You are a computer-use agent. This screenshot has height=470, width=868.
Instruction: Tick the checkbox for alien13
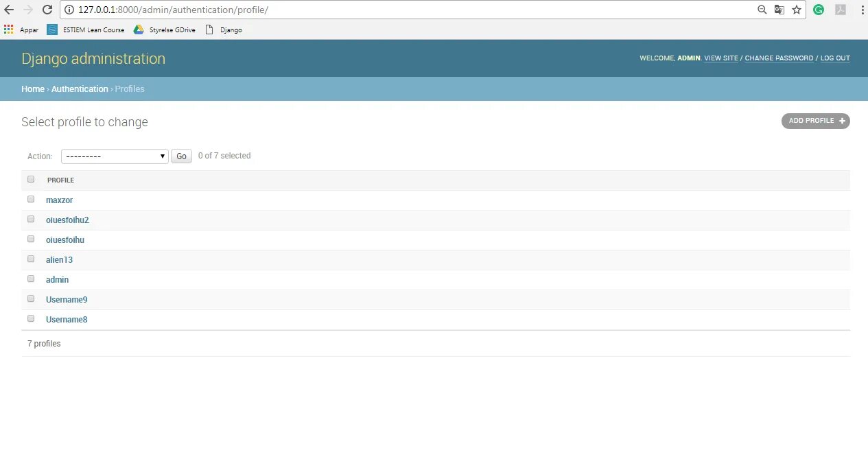31,259
